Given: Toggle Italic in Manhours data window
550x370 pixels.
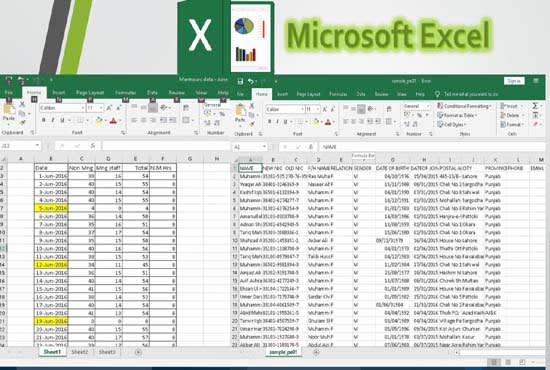Looking at the screenshot, I should (53, 120).
